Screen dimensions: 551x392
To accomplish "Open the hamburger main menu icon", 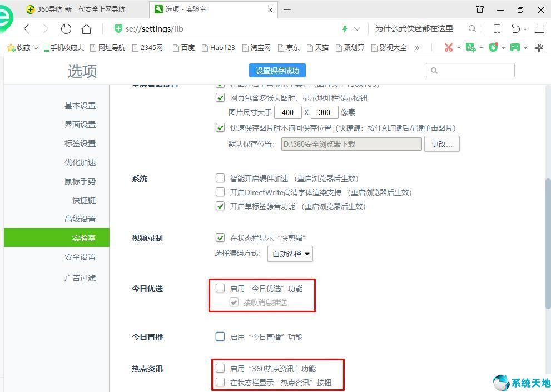I will (x=539, y=28).
